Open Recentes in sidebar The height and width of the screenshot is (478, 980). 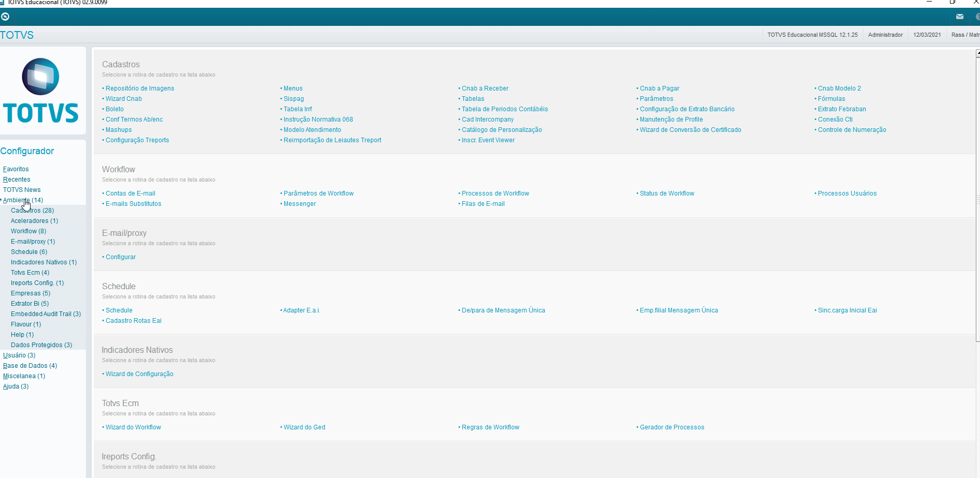(x=17, y=180)
